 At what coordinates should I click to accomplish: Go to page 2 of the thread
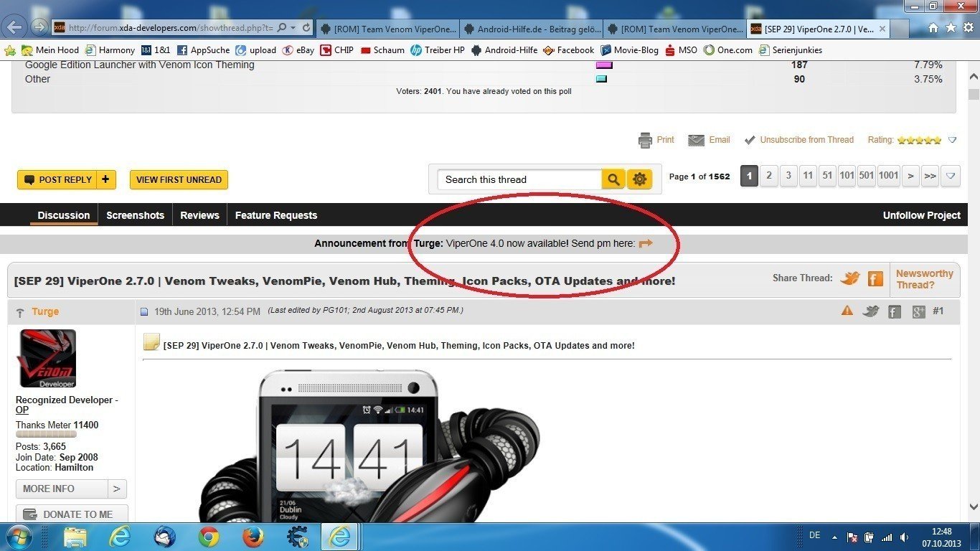[769, 176]
